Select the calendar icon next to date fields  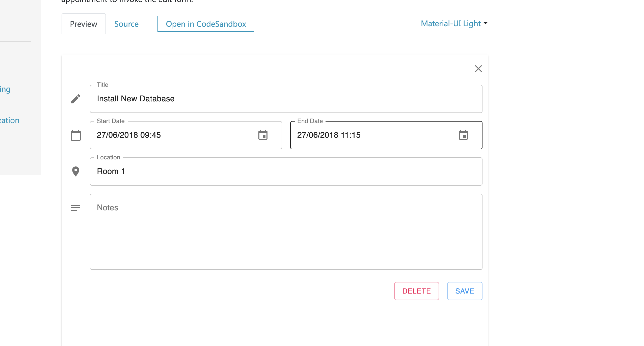point(75,135)
